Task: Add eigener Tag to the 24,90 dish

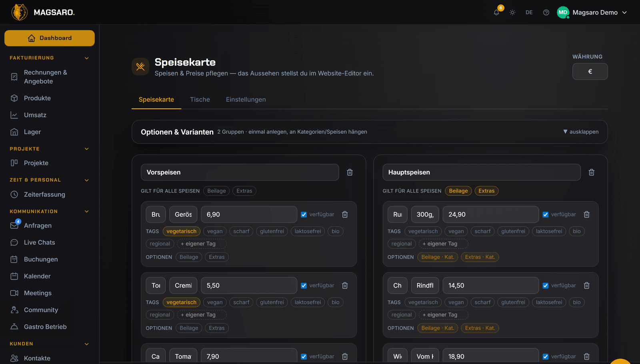Action: pyautogui.click(x=443, y=244)
